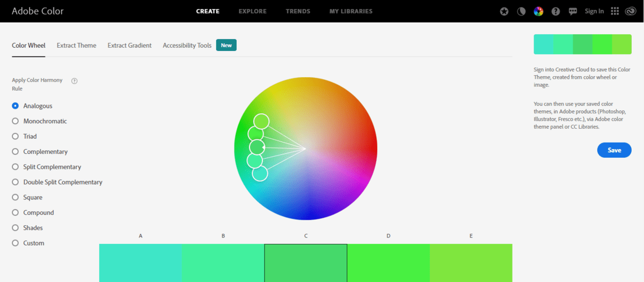Select the Complementary harmony rule

point(40,152)
